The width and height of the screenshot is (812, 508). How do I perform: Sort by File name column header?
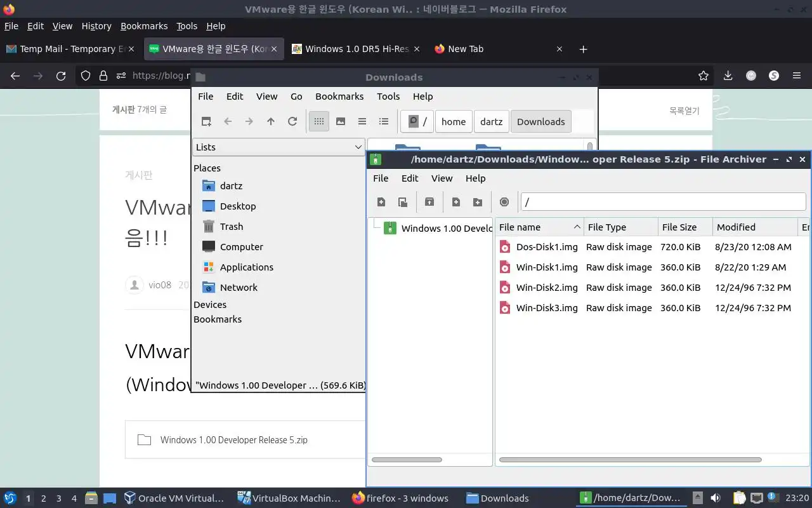pos(540,227)
